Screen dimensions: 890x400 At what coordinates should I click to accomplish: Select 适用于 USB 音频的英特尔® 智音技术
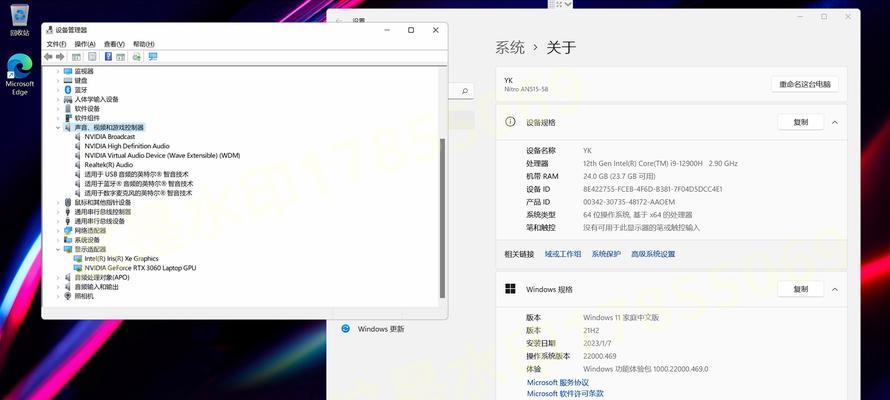[136, 174]
